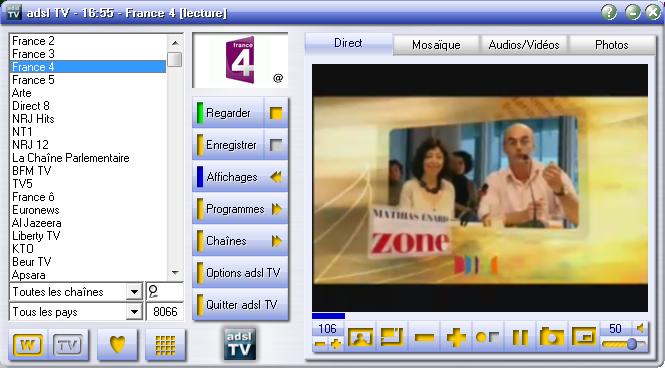Select Liberty TV in channel list
The width and height of the screenshot is (665, 368).
(x=88, y=236)
